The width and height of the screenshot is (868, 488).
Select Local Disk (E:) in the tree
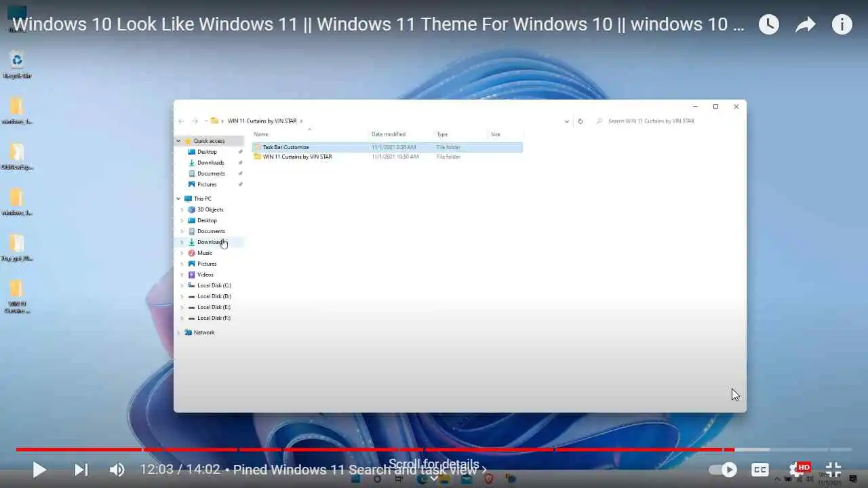click(214, 307)
